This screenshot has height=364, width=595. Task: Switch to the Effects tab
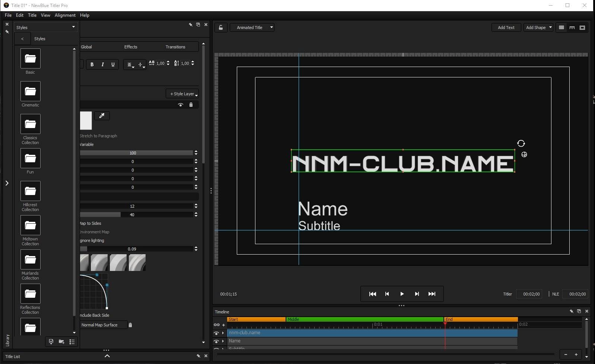pyautogui.click(x=131, y=47)
